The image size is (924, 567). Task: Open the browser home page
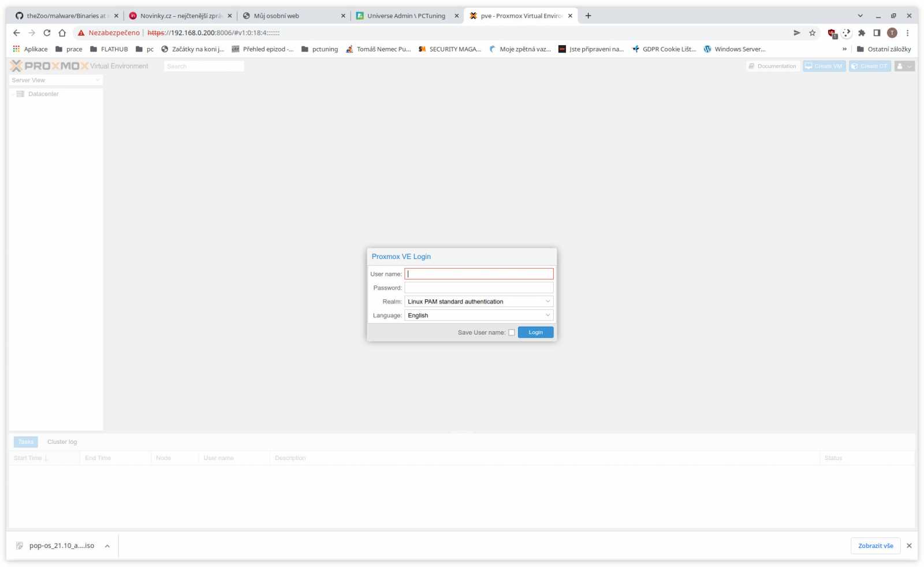coord(62,33)
